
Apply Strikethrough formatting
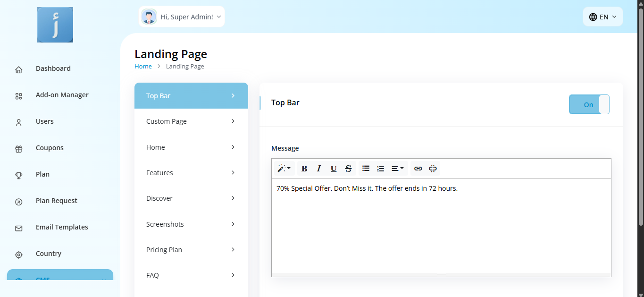348,169
